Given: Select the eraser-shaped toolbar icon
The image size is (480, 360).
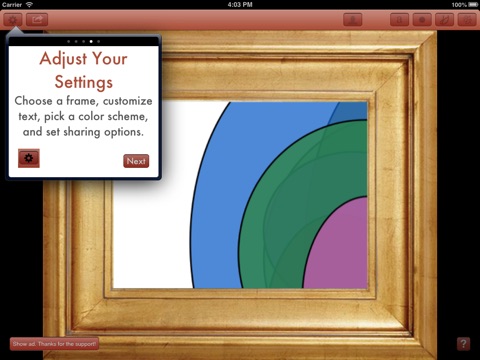Looking at the screenshot, I should [399, 20].
